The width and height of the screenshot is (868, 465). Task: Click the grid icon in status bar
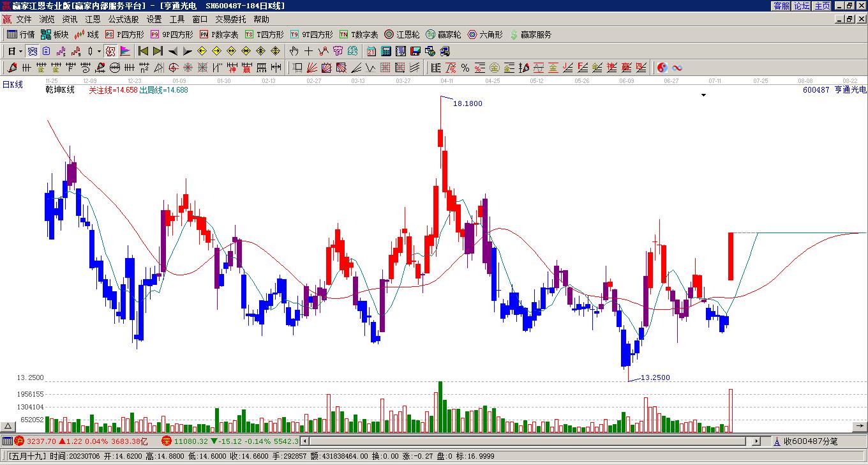click(x=7, y=441)
